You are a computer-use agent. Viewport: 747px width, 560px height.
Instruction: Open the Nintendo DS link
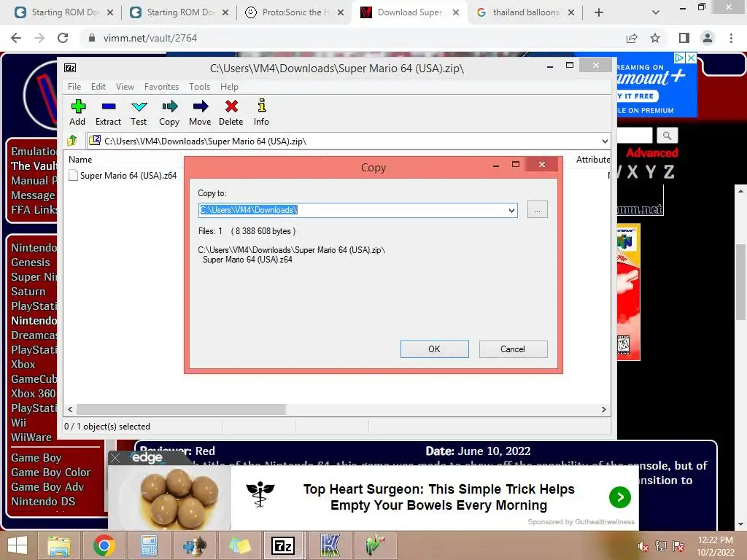tap(43, 502)
